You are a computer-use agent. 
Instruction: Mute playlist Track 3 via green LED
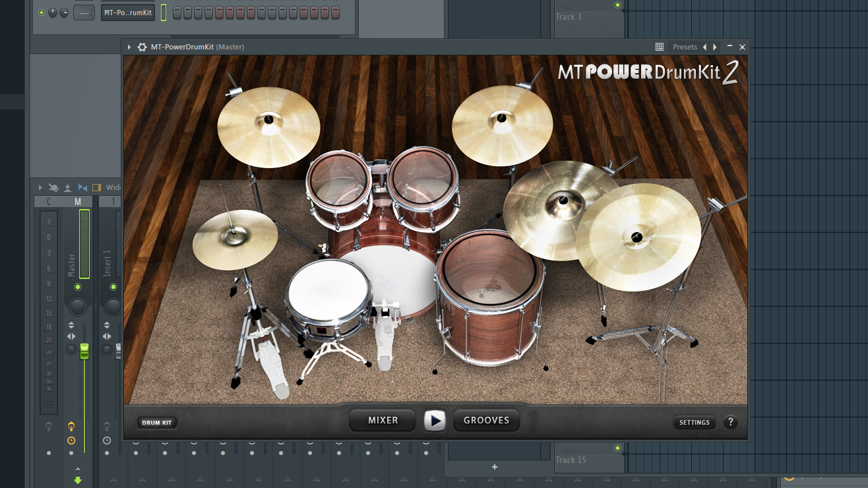[x=617, y=5]
